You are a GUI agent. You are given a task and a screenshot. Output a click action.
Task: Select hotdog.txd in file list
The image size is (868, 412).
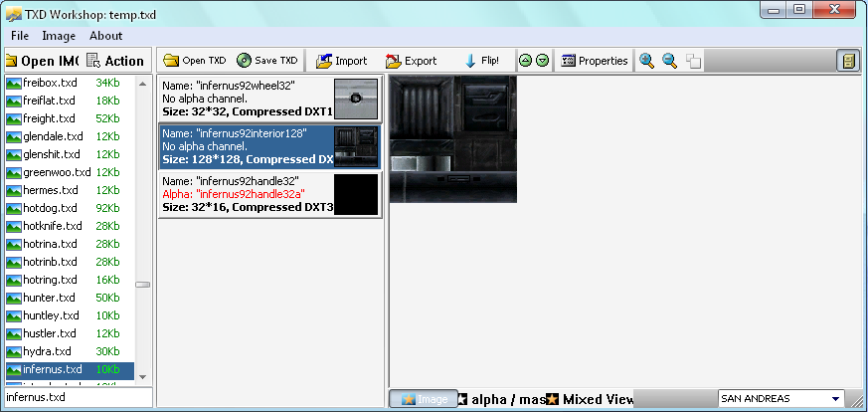click(x=70, y=208)
